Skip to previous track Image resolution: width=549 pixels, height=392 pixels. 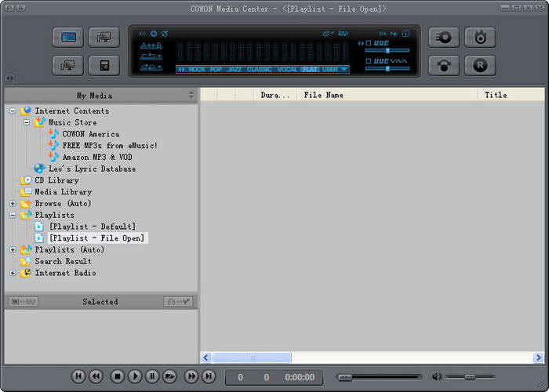point(78,376)
